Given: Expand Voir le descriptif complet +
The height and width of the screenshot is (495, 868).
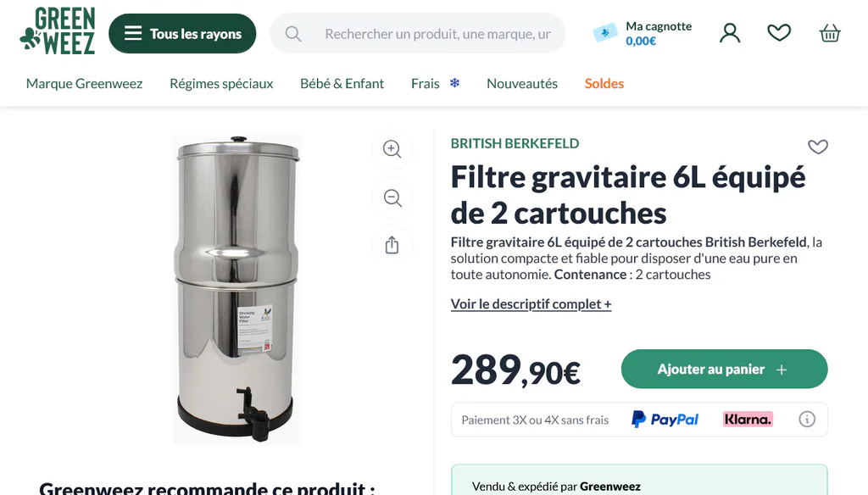Looking at the screenshot, I should click(531, 304).
